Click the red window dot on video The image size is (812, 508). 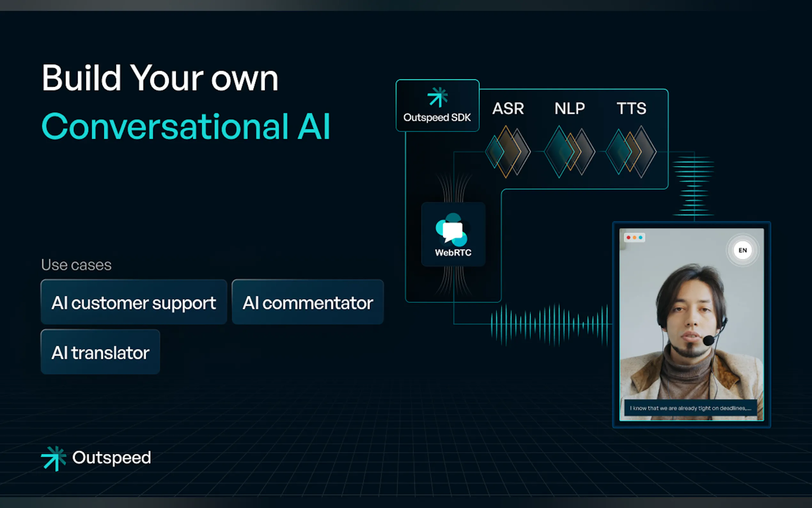tap(629, 238)
